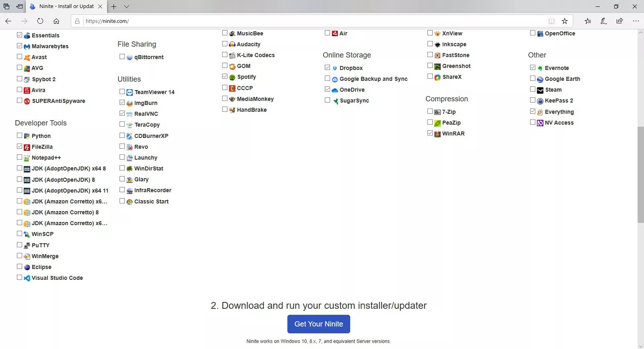Viewport: 644px width, 349px height.
Task: Open the tab list dropdown chevron
Action: point(126,6)
